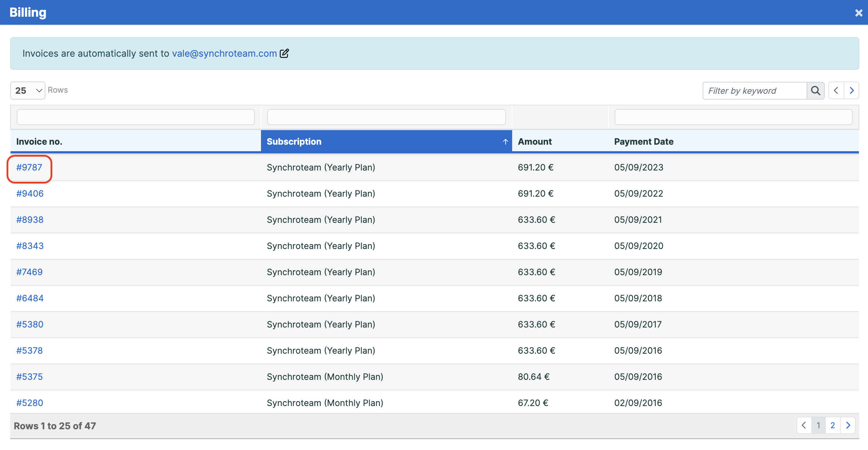Viewport: 868px width, 450px height.
Task: Click vale@synchroteam.com email link
Action: [x=224, y=53]
